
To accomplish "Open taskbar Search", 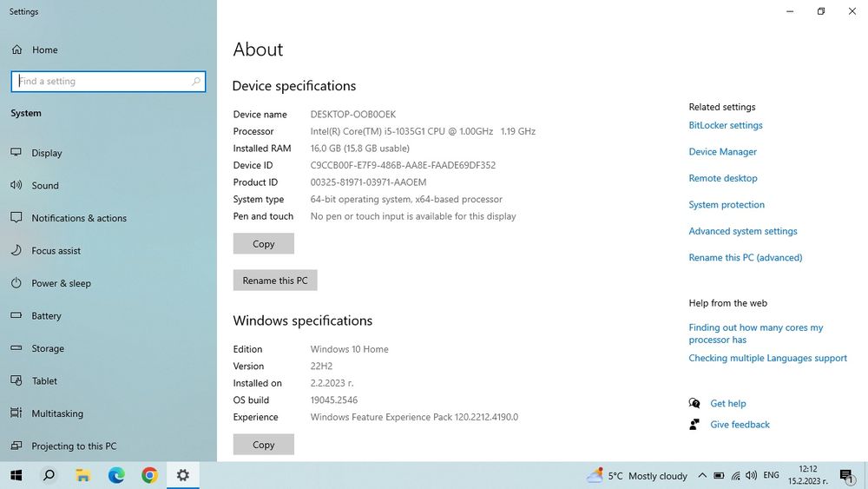I will pos(49,475).
